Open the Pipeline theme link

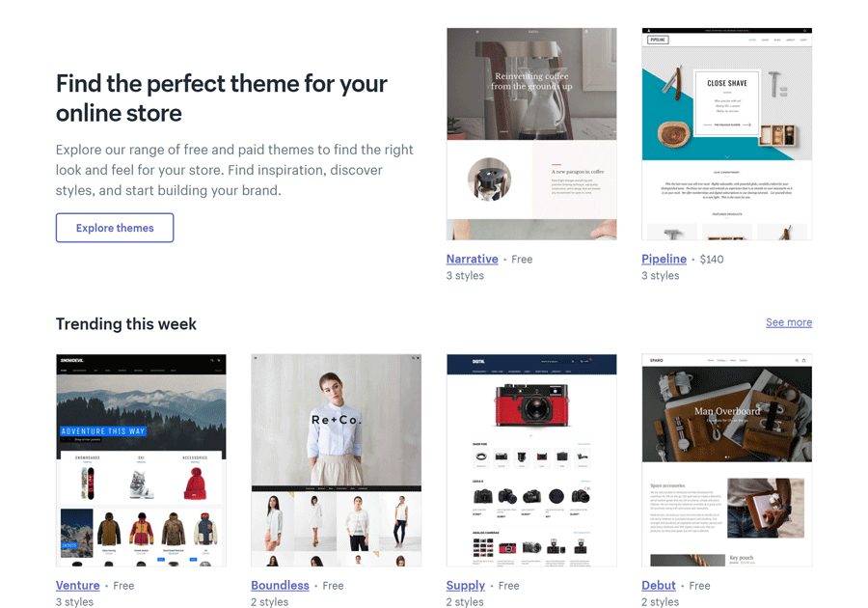(664, 259)
